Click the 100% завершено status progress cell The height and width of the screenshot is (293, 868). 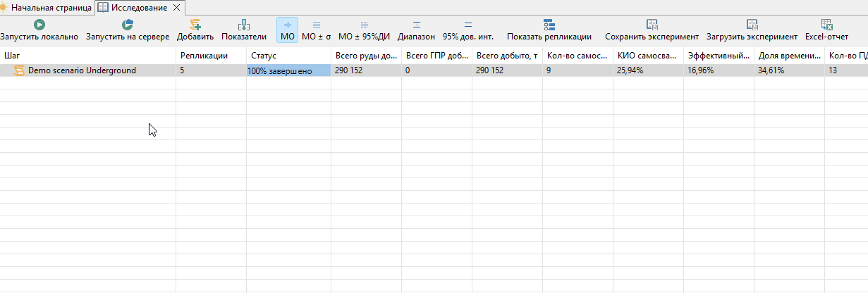[288, 70]
